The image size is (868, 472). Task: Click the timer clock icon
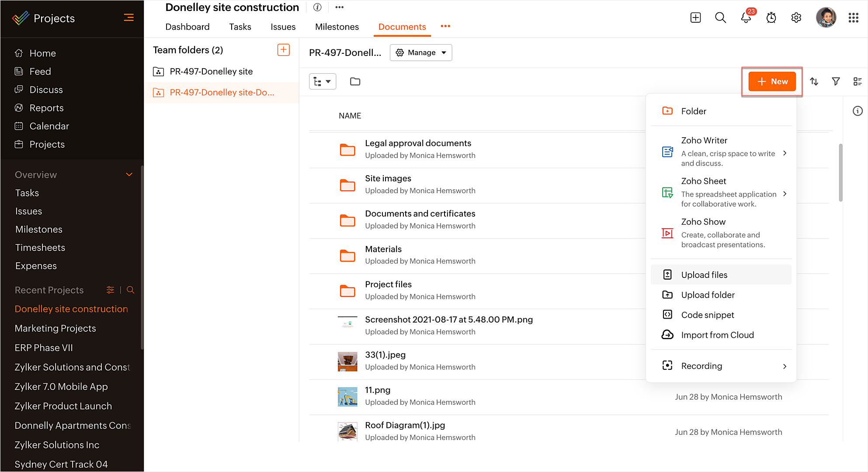(x=771, y=18)
